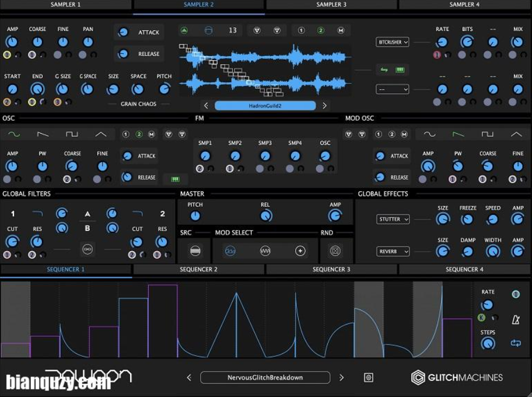
Task: Click the metronome icon in the sequencer
Action: coord(516,319)
